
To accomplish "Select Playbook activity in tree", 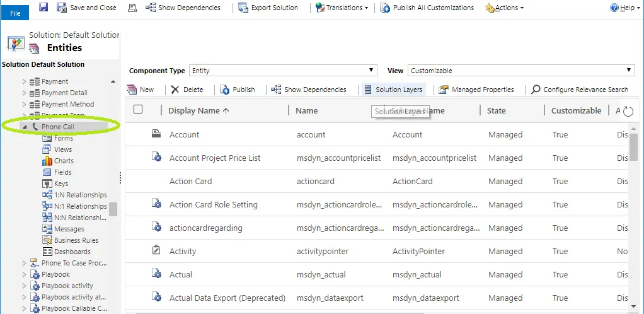I will [x=67, y=286].
